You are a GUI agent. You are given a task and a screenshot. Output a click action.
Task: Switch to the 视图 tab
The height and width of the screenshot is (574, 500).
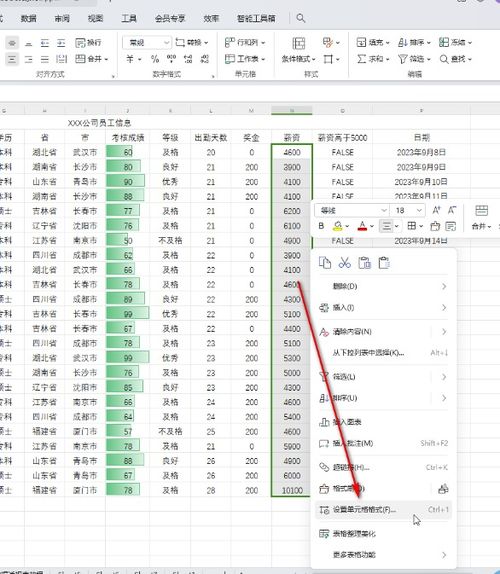pyautogui.click(x=95, y=18)
